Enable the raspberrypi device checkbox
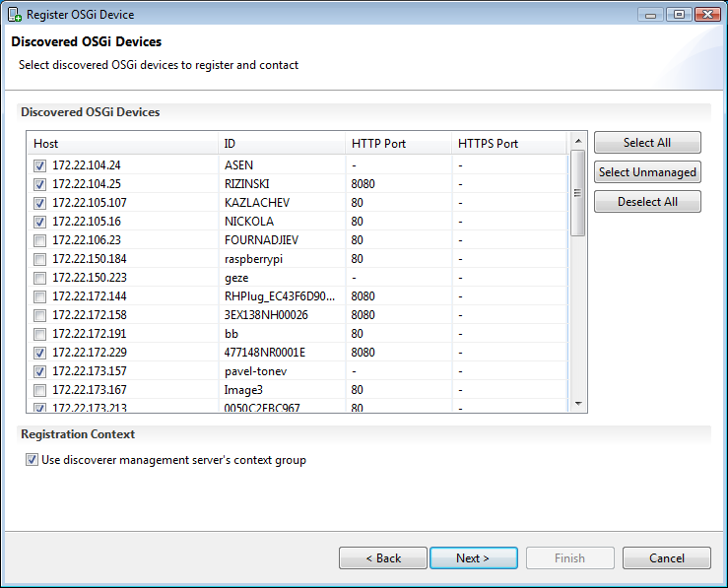This screenshot has height=588, width=728. pyautogui.click(x=40, y=259)
